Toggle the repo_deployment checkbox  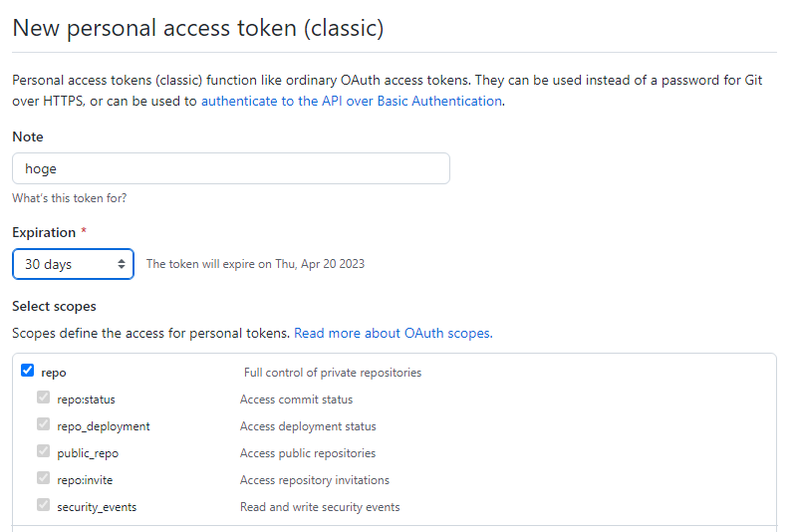coord(43,424)
